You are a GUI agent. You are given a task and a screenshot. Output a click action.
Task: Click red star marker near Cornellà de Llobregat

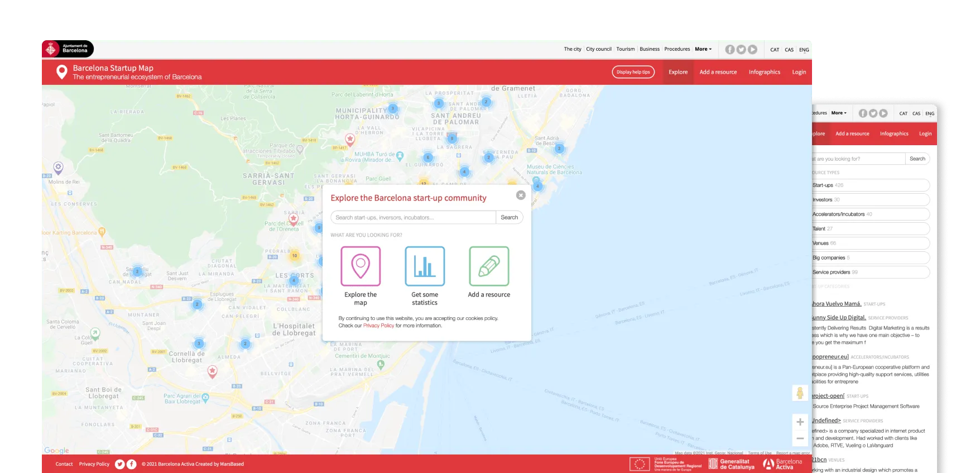click(x=212, y=371)
